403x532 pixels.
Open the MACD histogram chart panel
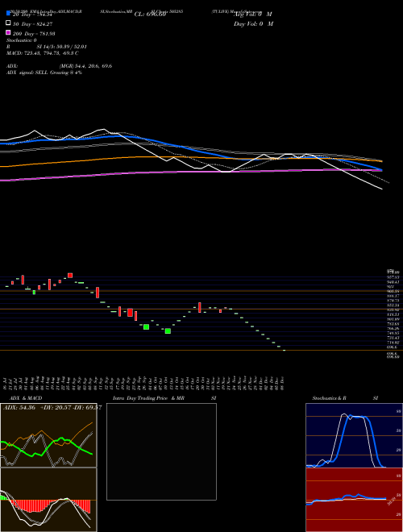48,500
